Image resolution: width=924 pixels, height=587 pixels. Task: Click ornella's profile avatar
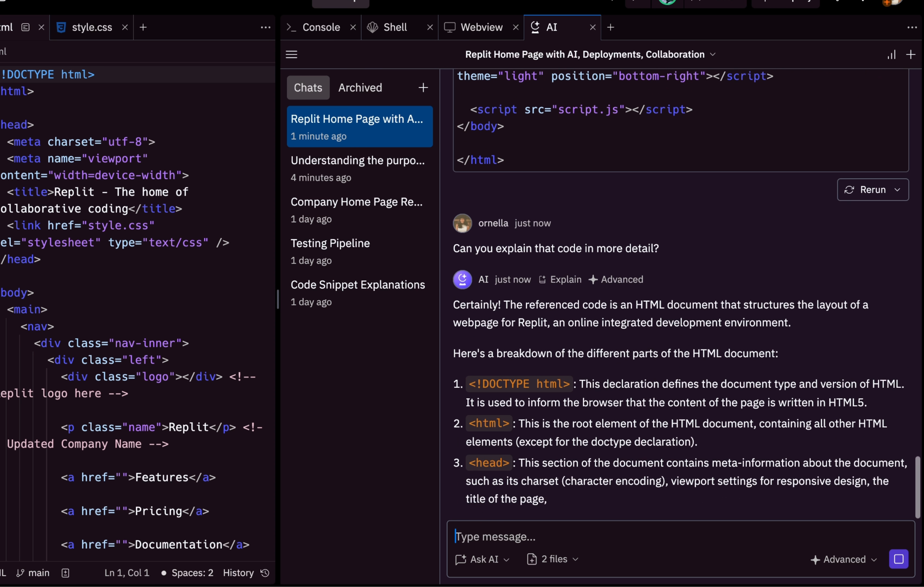pos(462,223)
